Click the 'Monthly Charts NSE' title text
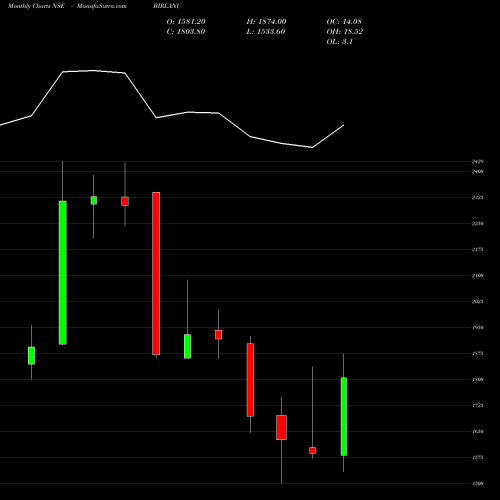Image resolution: width=500 pixels, height=500 pixels. point(36,6)
